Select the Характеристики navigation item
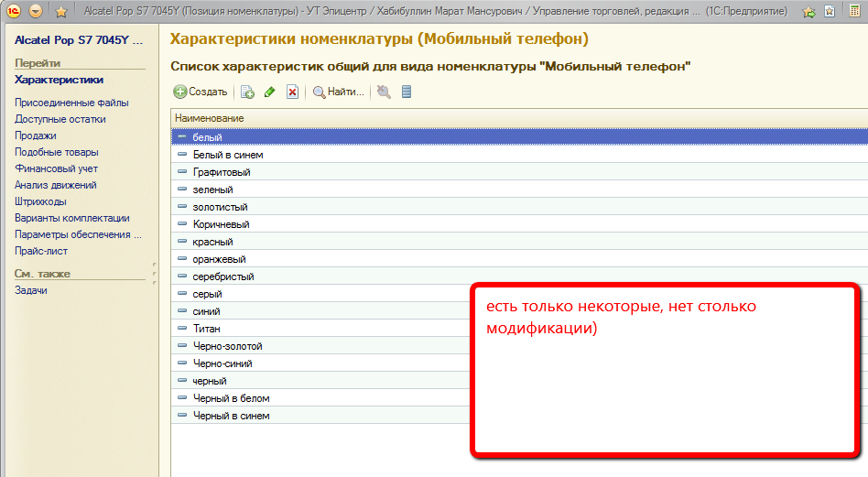This screenshot has width=868, height=477. (x=59, y=80)
